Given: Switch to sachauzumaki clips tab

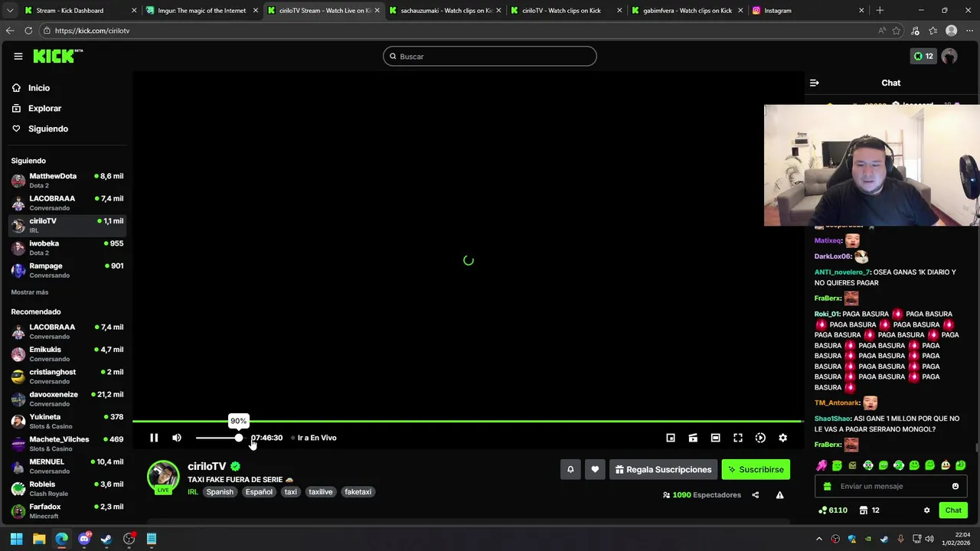Looking at the screenshot, I should (444, 11).
